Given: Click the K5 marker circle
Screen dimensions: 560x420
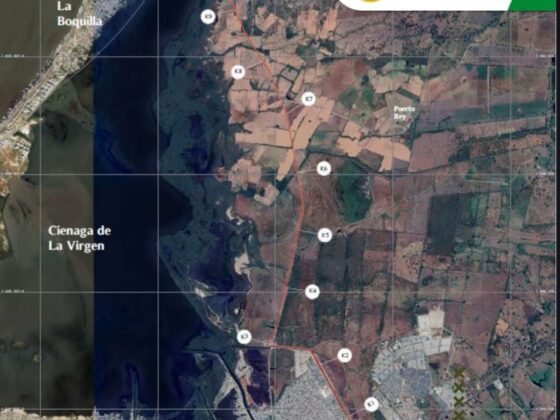Looking at the screenshot, I should 325,235.
